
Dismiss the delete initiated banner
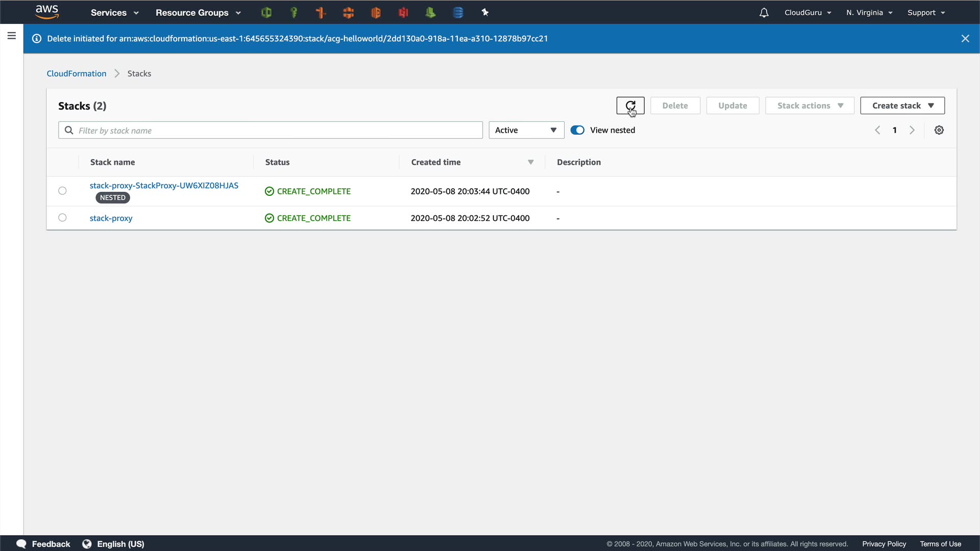tap(965, 39)
